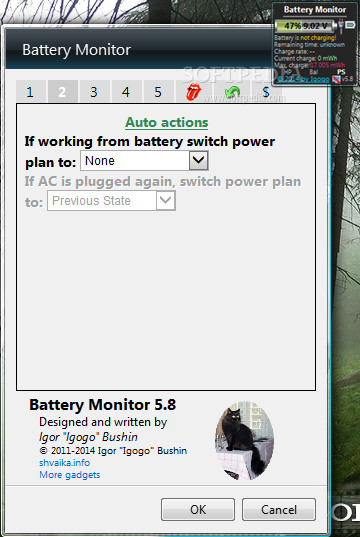The height and width of the screenshot is (537, 360).
Task: Switch to settings tab 1
Action: coord(30,91)
